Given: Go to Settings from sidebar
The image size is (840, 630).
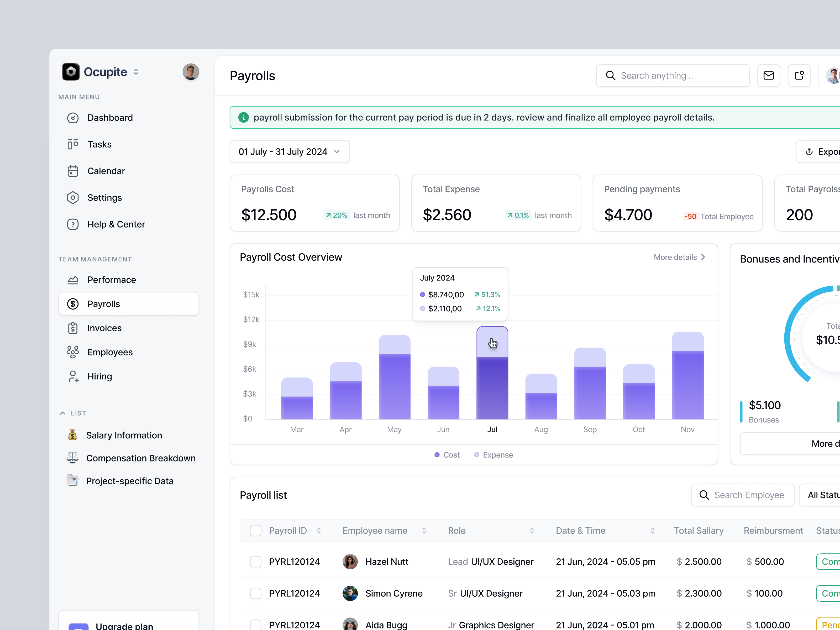Looking at the screenshot, I should [x=105, y=197].
